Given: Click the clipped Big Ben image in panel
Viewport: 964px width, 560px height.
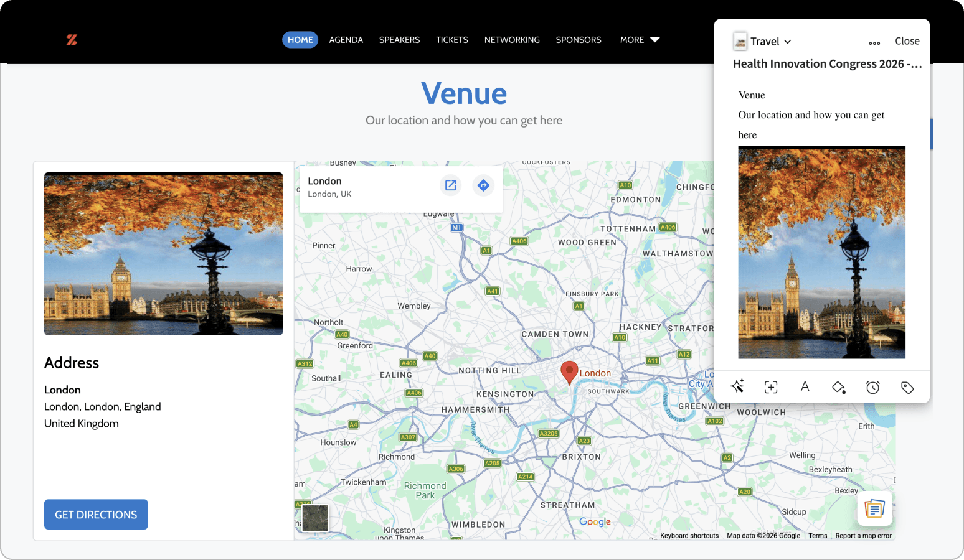Looking at the screenshot, I should point(822,252).
